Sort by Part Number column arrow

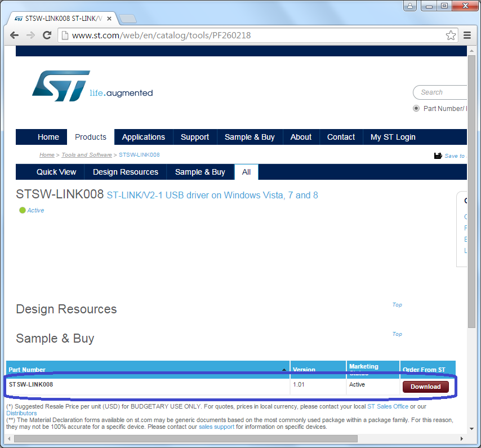click(284, 370)
